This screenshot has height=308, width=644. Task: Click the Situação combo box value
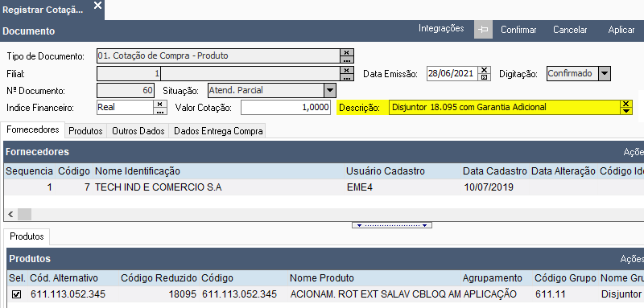coord(266,90)
